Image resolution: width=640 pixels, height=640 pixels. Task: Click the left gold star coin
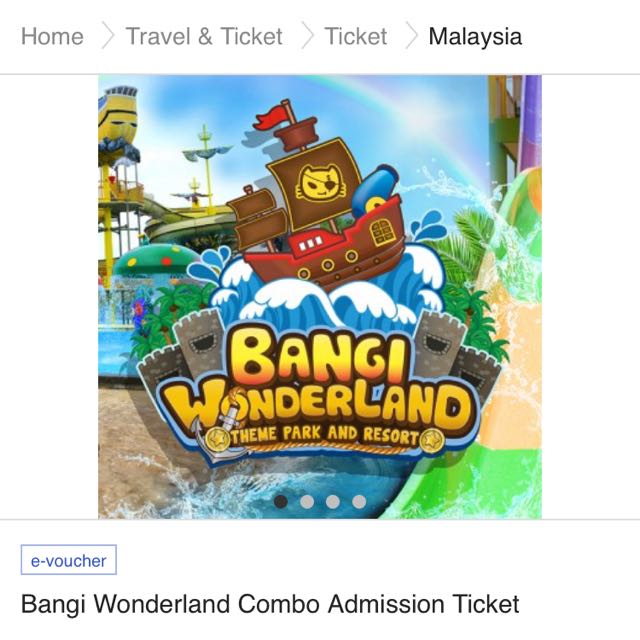click(x=216, y=439)
